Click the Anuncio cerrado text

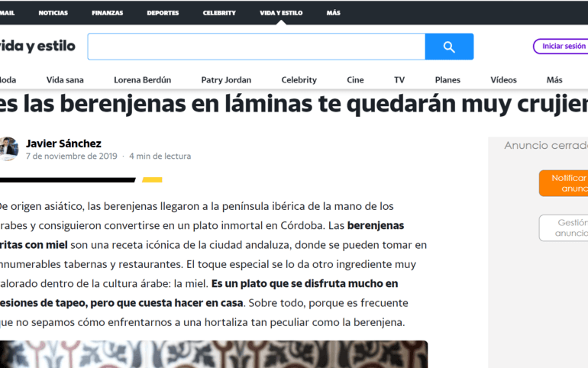click(546, 145)
